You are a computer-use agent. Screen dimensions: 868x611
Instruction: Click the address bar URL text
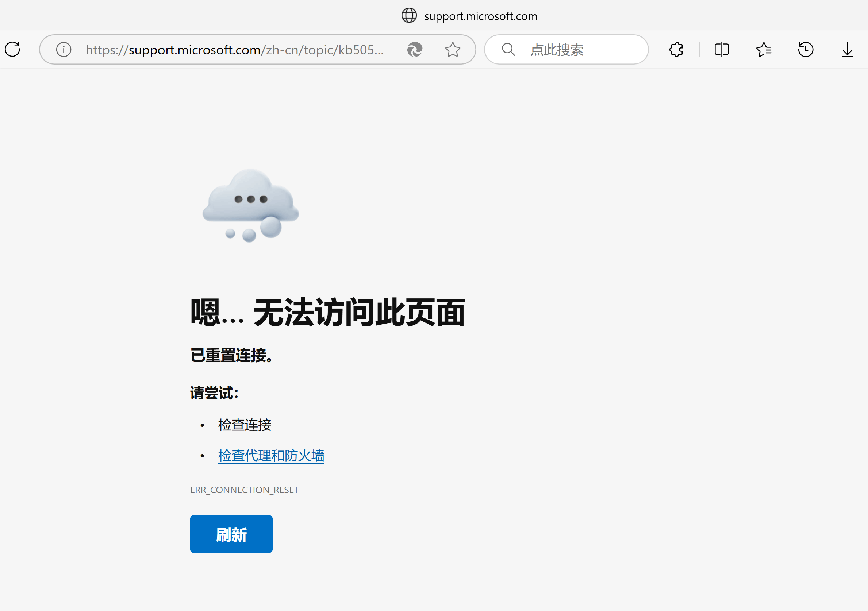234,50
